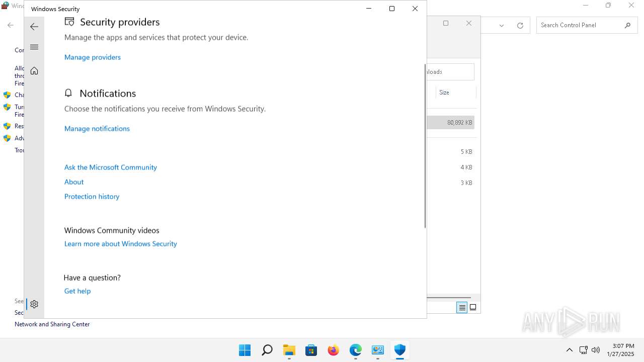Click the Control Panel search magnifier
Image resolution: width=644 pixels, height=362 pixels.
[x=627, y=25]
